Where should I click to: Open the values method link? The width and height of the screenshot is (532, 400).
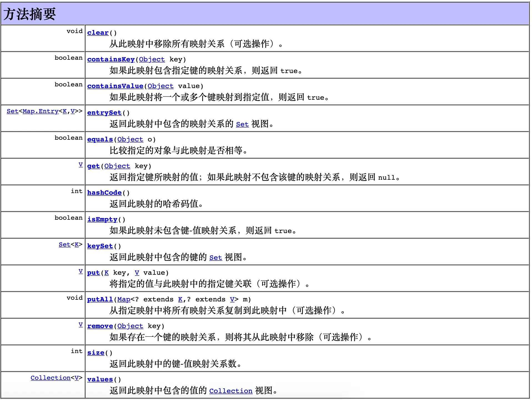point(100,379)
